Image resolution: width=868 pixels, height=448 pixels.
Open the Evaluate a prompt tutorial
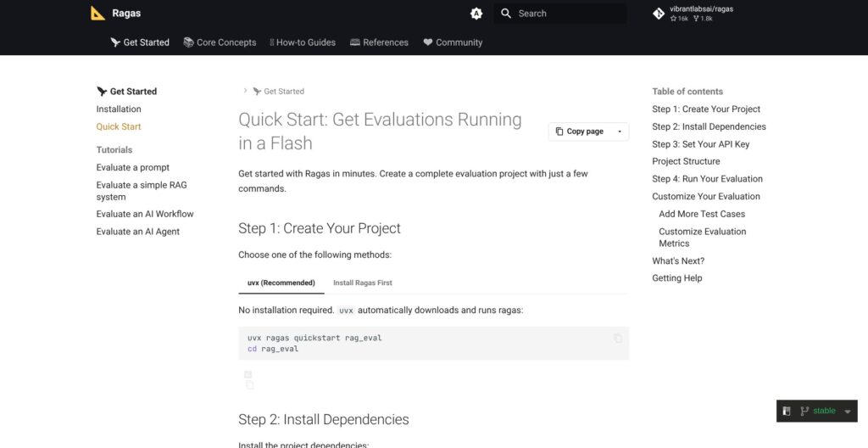(133, 167)
